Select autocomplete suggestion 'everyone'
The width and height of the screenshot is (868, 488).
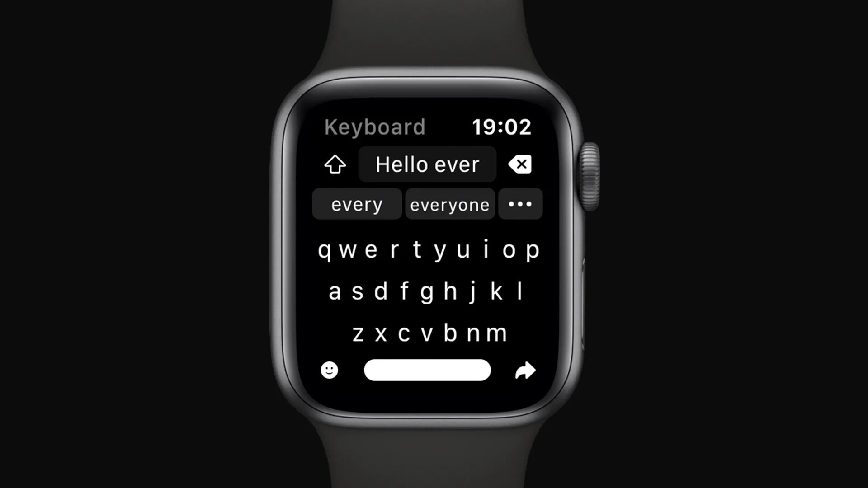point(449,204)
